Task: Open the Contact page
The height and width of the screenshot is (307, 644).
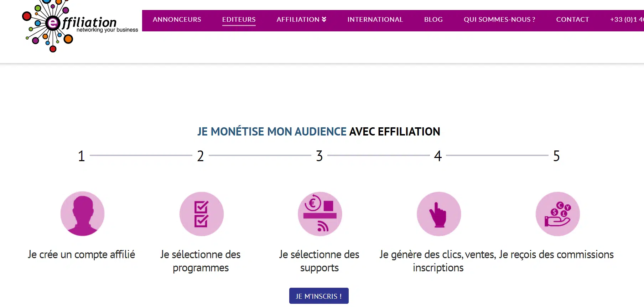Action: pyautogui.click(x=572, y=20)
